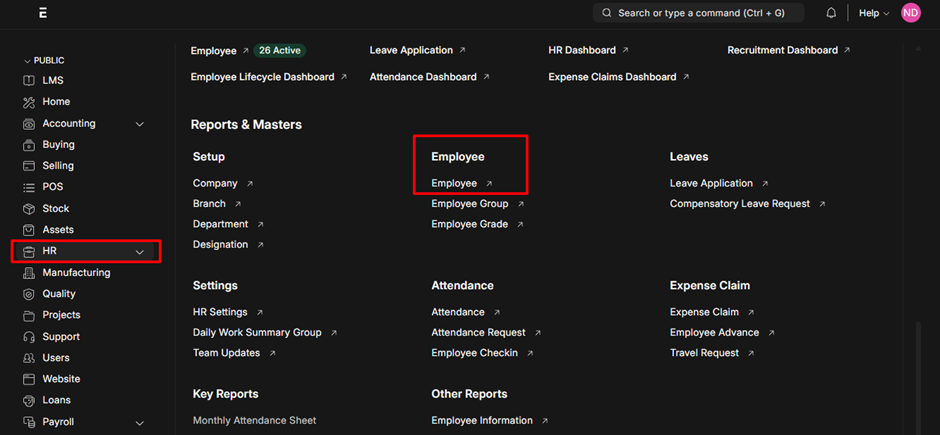The width and height of the screenshot is (940, 435).
Task: Open Designation setup link
Action: pyautogui.click(x=220, y=244)
